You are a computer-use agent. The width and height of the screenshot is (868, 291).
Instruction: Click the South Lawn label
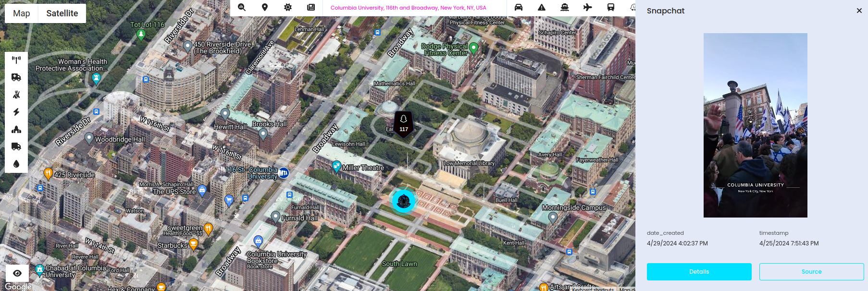tap(399, 264)
